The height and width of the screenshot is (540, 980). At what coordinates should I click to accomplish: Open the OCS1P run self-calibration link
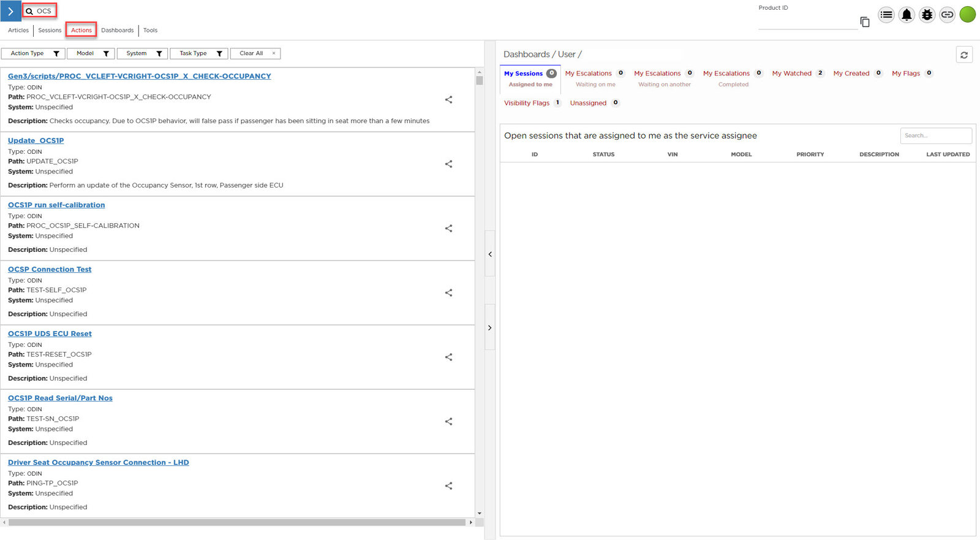[x=56, y=205]
